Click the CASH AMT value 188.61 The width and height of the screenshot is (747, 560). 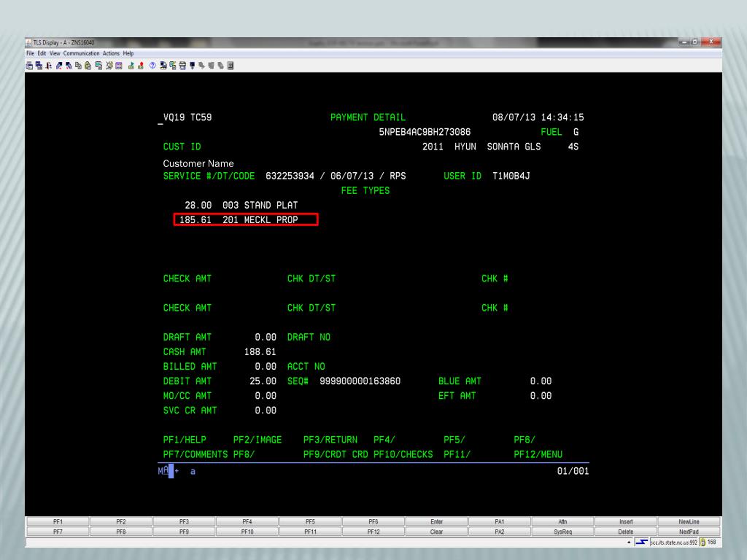[x=260, y=352]
